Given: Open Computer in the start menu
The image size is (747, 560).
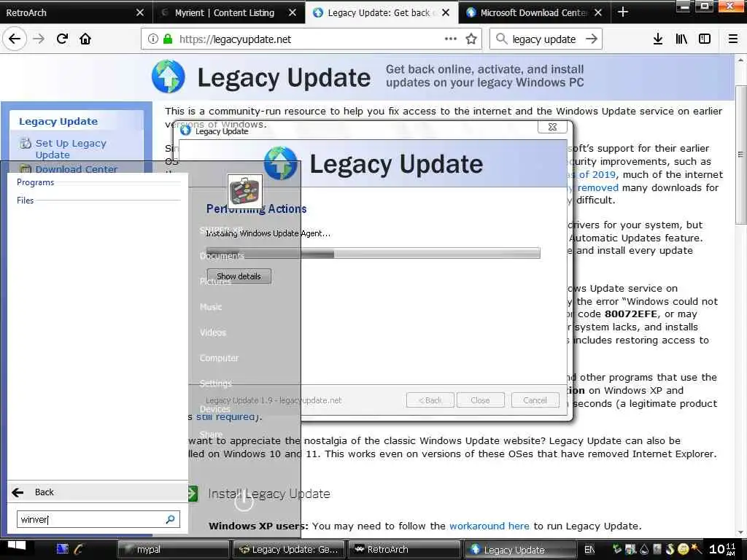Looking at the screenshot, I should point(219,358).
